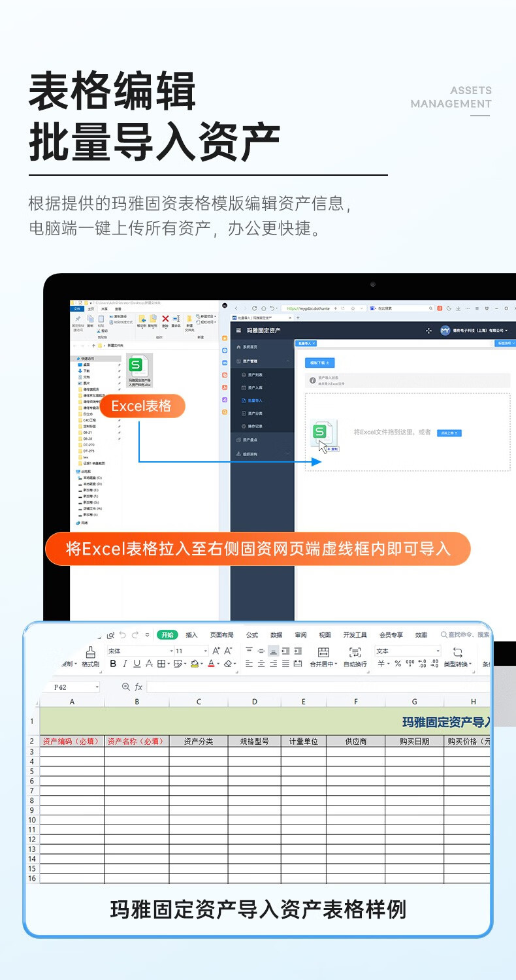The height and width of the screenshot is (980, 516).
Task: Toggle bold formatting in WPS ribbon
Action: 113,664
